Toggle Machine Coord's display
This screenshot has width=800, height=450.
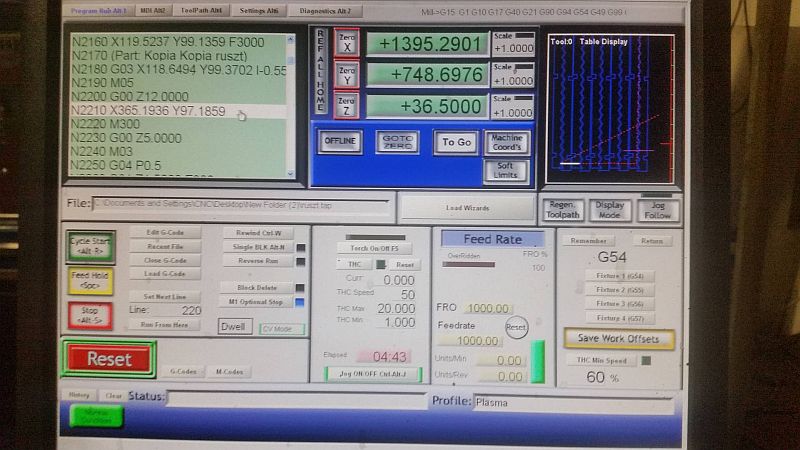[507, 142]
